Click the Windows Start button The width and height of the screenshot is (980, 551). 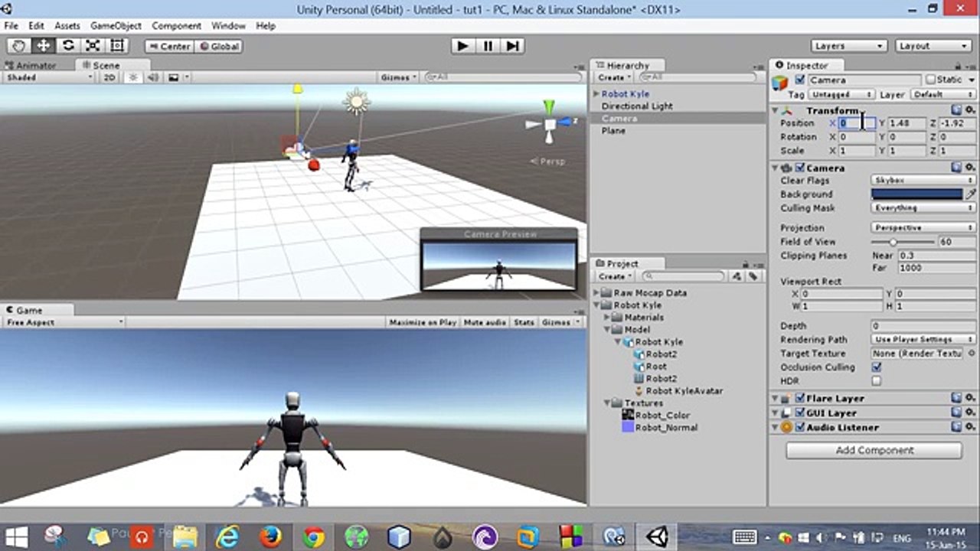(16, 536)
